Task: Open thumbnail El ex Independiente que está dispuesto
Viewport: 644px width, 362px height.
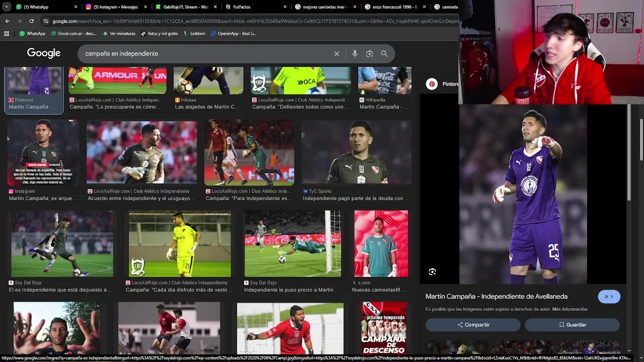Action: [x=62, y=244]
